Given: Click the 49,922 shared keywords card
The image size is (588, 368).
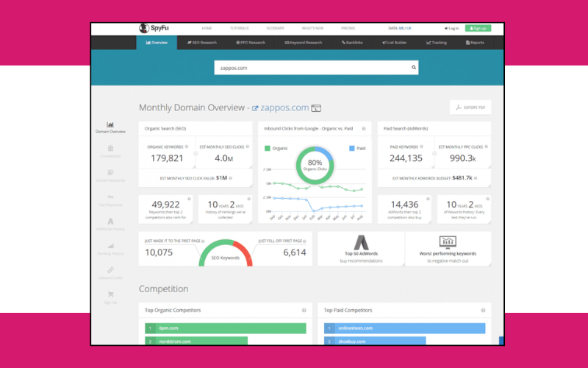Looking at the screenshot, I should point(166,209).
